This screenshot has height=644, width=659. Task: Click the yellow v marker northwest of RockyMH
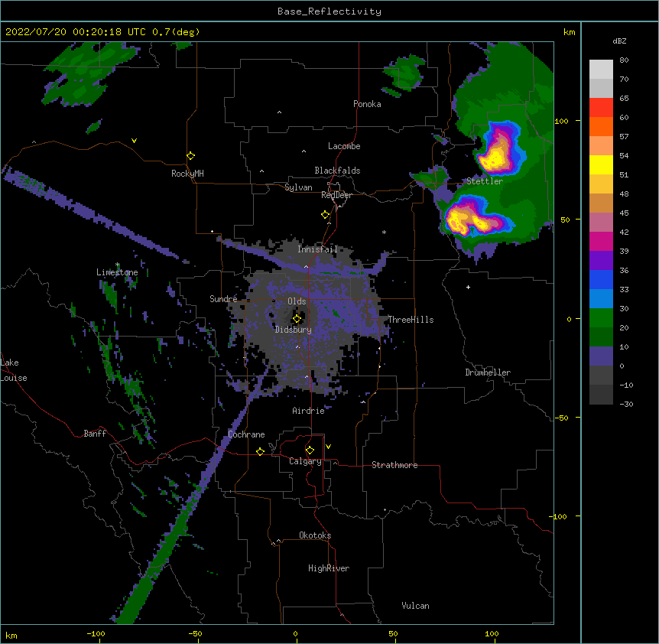point(134,141)
